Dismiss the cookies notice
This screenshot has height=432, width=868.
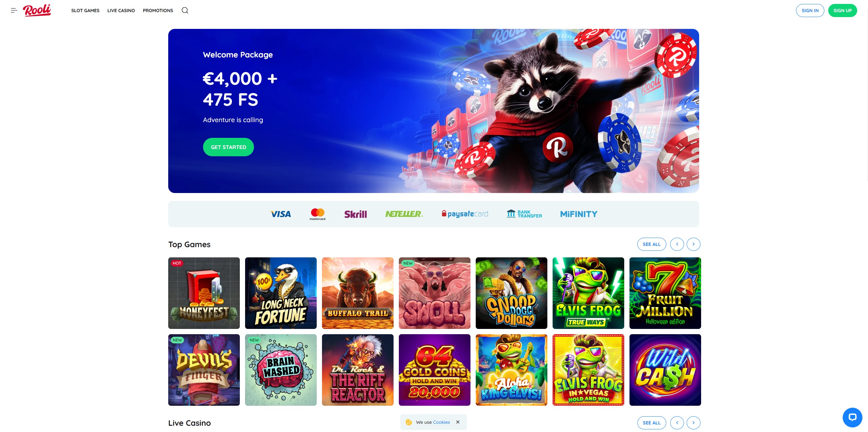458,422
